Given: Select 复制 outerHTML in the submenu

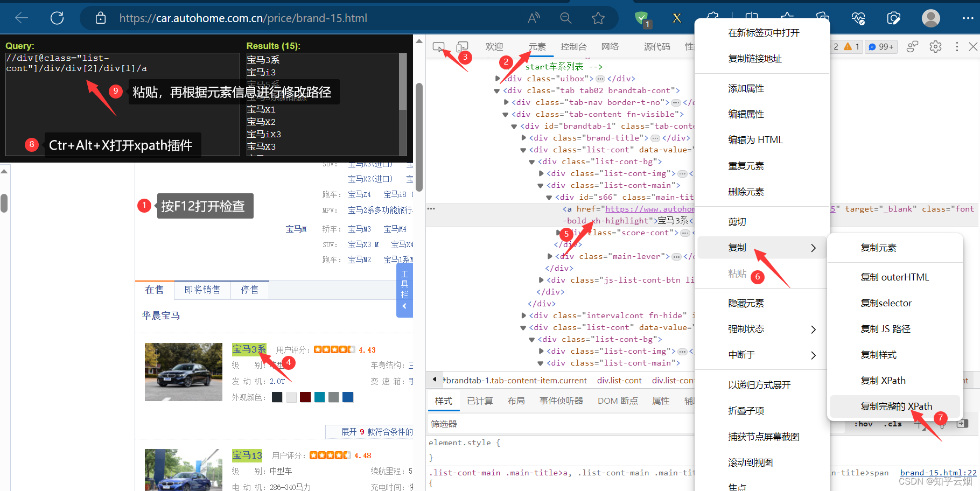Looking at the screenshot, I should pyautogui.click(x=895, y=277).
